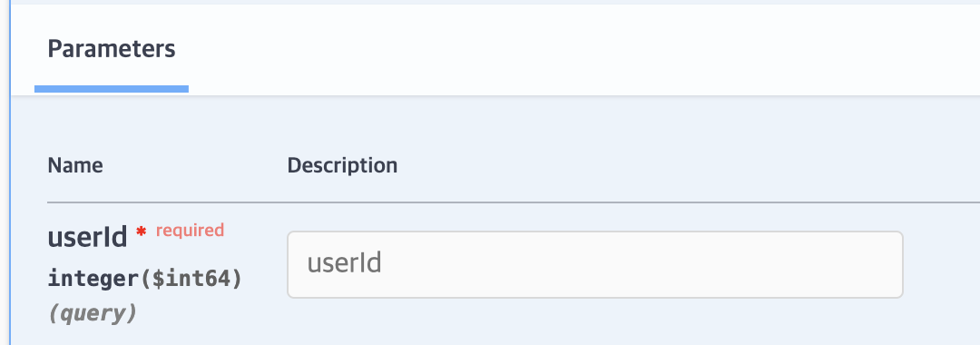Click the red "required" label
980x345 pixels.
[190, 231]
